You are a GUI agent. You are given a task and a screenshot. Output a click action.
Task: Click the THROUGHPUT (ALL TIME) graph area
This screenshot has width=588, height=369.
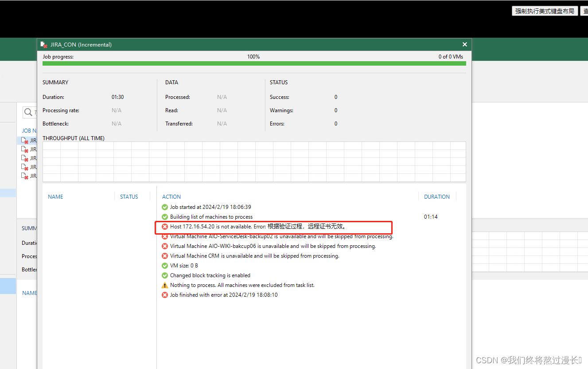tap(254, 162)
